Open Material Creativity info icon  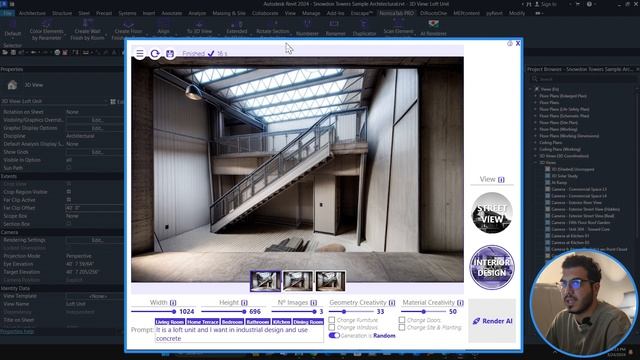point(460,302)
